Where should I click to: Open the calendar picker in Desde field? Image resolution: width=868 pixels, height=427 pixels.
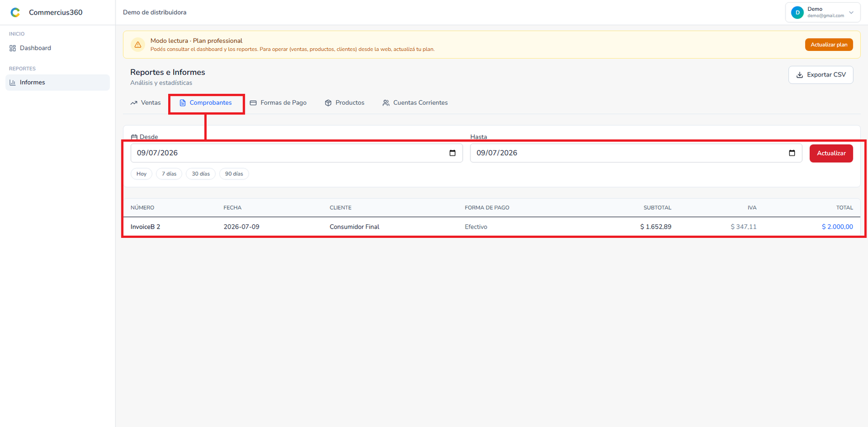(x=452, y=153)
